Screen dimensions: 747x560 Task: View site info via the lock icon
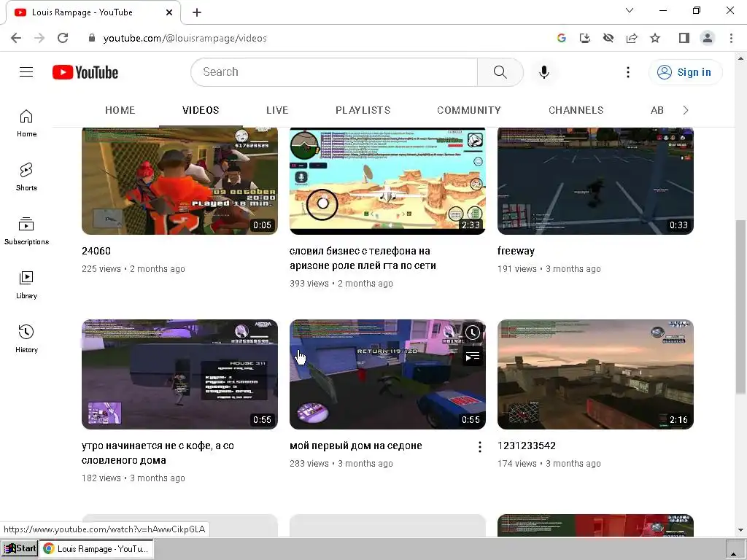[92, 38]
